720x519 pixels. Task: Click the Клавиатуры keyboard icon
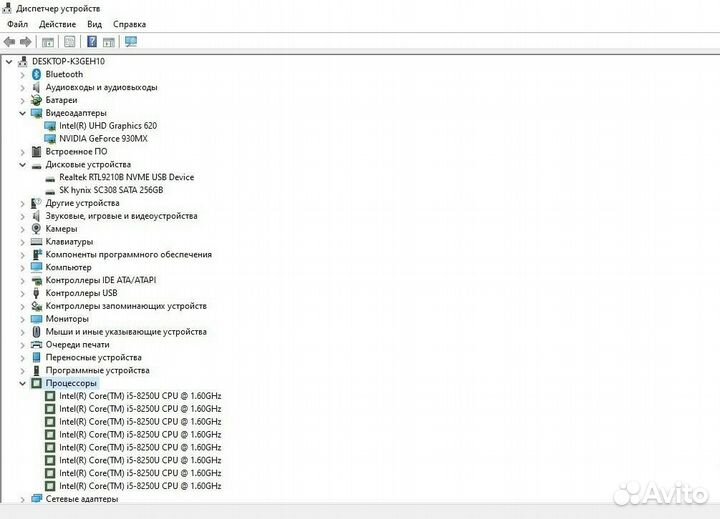pos(36,241)
